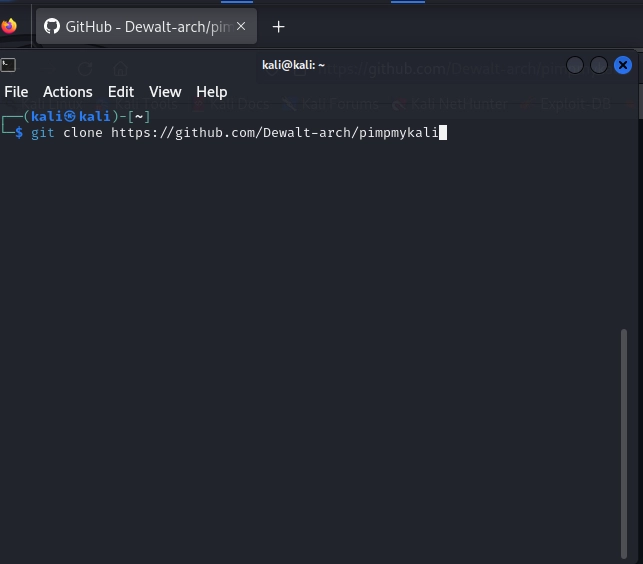Click the GitHub URL in the git clone command
This screenshot has width=643, height=564.
point(275,132)
